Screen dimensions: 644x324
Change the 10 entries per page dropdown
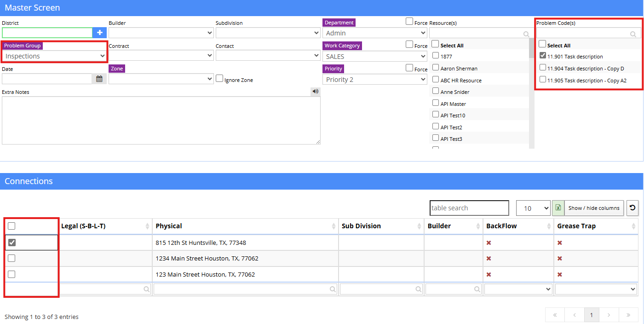coord(533,208)
